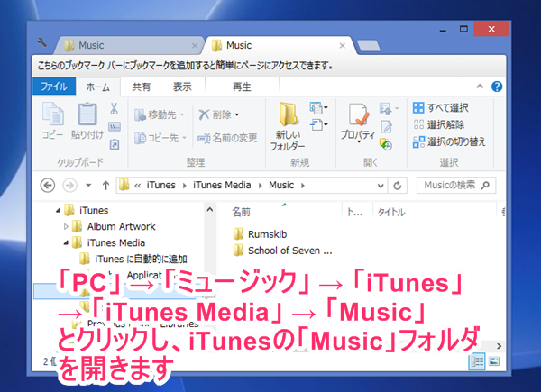Collapse the iTunes Media tree node

pos(66,243)
